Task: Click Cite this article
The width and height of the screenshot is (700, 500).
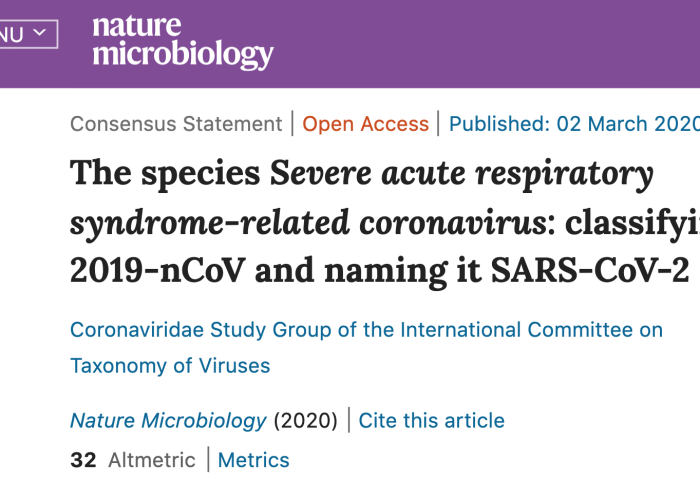Action: 431,421
